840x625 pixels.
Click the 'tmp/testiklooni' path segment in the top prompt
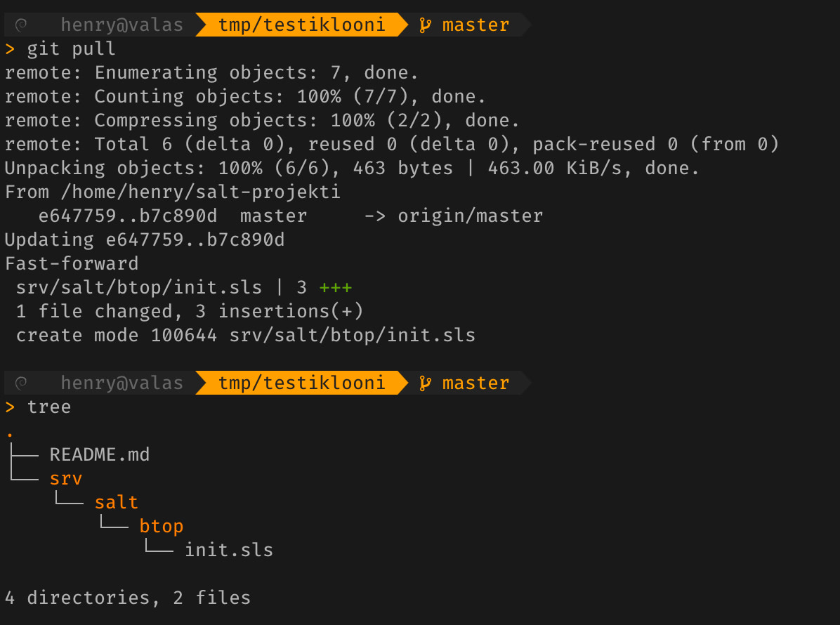(x=301, y=25)
